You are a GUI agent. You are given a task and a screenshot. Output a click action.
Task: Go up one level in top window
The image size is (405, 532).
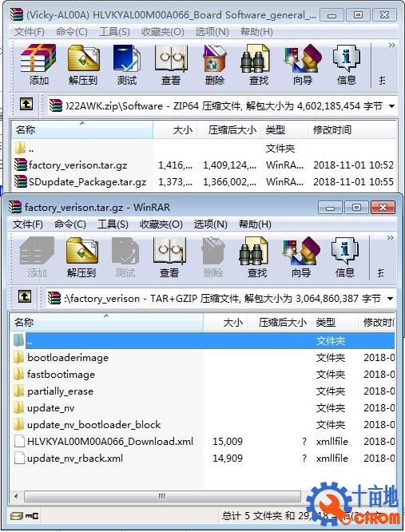coord(26,104)
